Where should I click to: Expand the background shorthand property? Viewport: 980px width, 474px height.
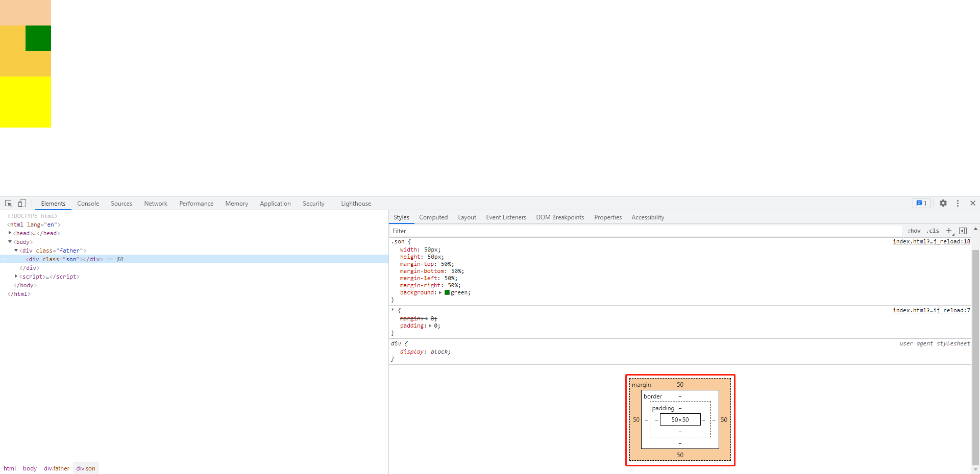[440, 292]
